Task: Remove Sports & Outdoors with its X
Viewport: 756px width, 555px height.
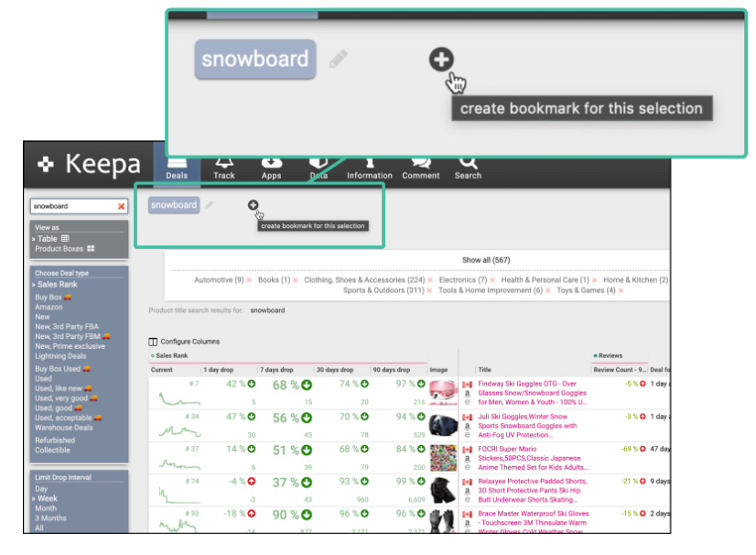Action: 429,290
